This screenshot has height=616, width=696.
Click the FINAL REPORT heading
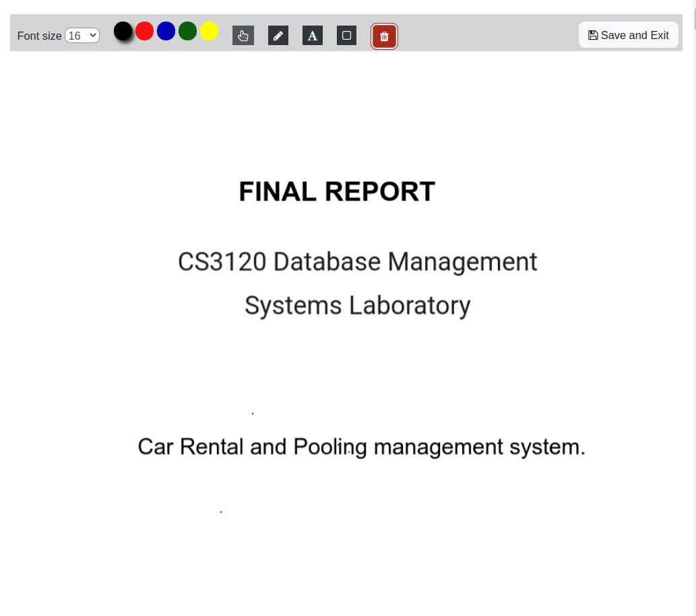[337, 192]
